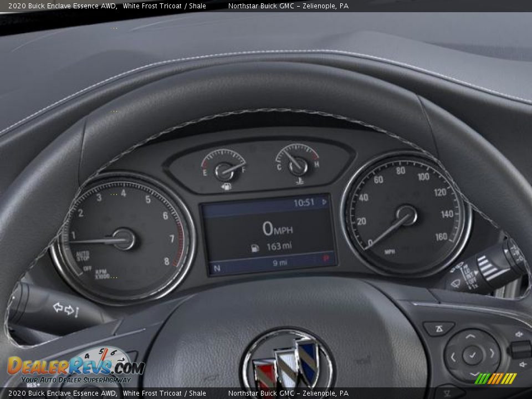Screen dimensions: 532x399
Task: Click the footer's Northstar Buick GMC dealer text
Action: [x=288, y=393]
